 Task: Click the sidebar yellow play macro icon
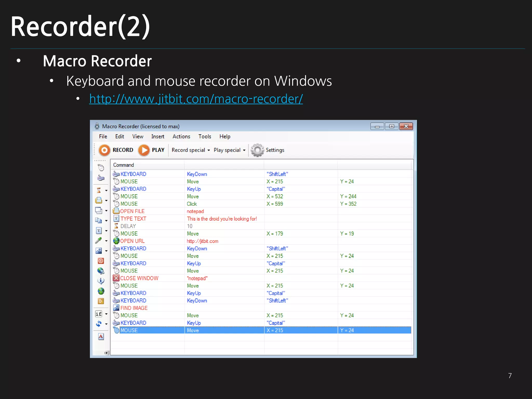coord(101,301)
